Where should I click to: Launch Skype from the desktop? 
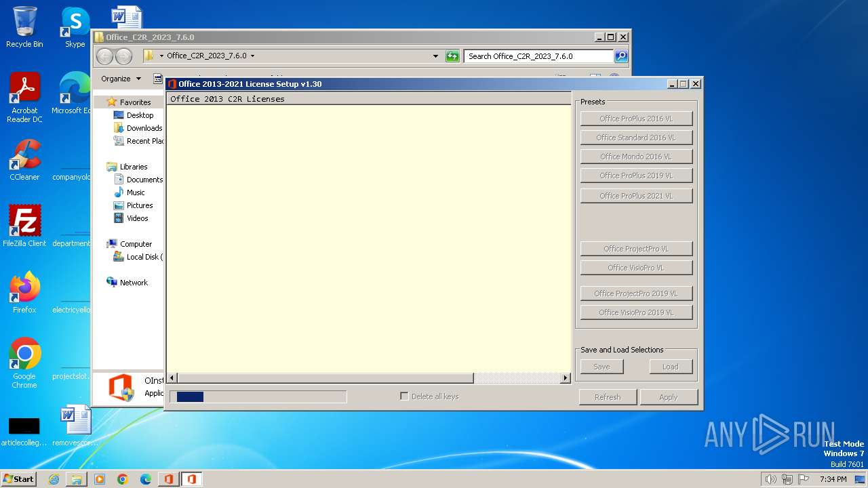tap(75, 27)
